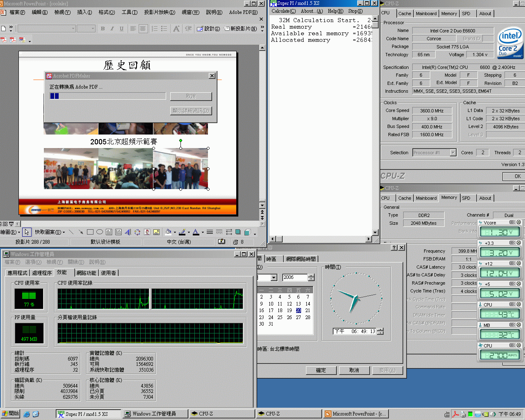This screenshot has width=525, height=420.
Task: Close the Vcore voltage monitor widget
Action: coord(519,222)
